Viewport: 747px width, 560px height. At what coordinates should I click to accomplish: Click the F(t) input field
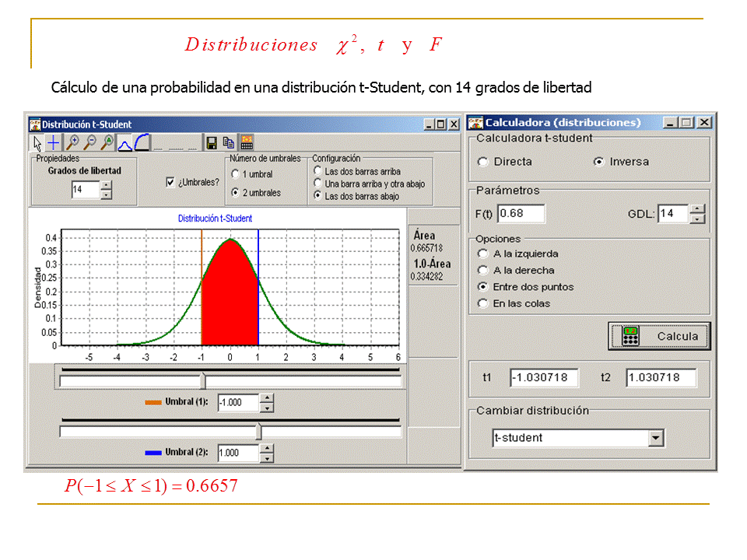click(x=521, y=214)
